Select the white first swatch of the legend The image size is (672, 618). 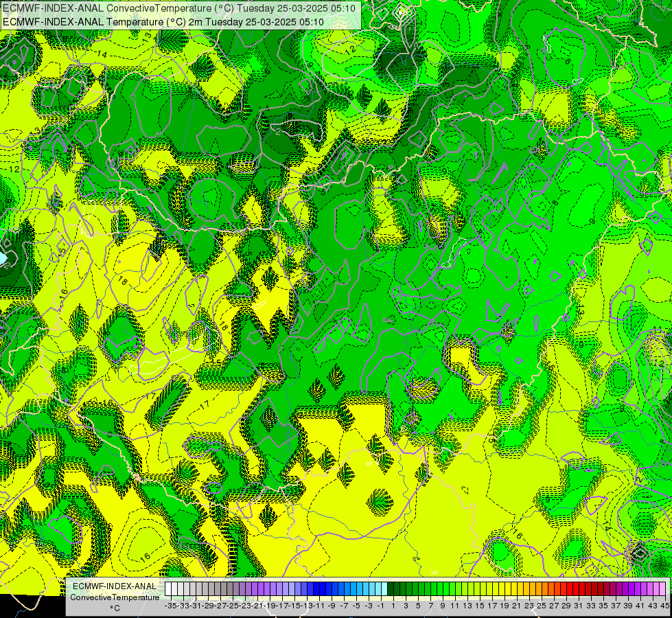(168, 588)
